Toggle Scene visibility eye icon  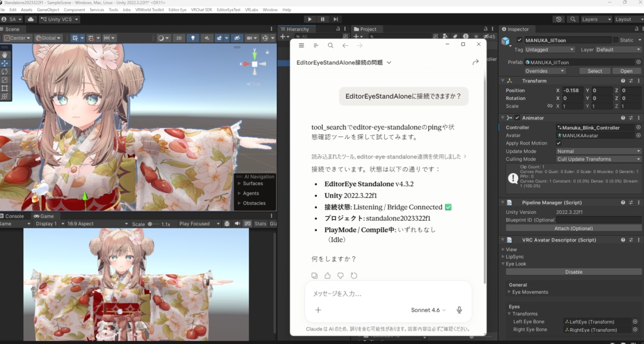point(236,38)
